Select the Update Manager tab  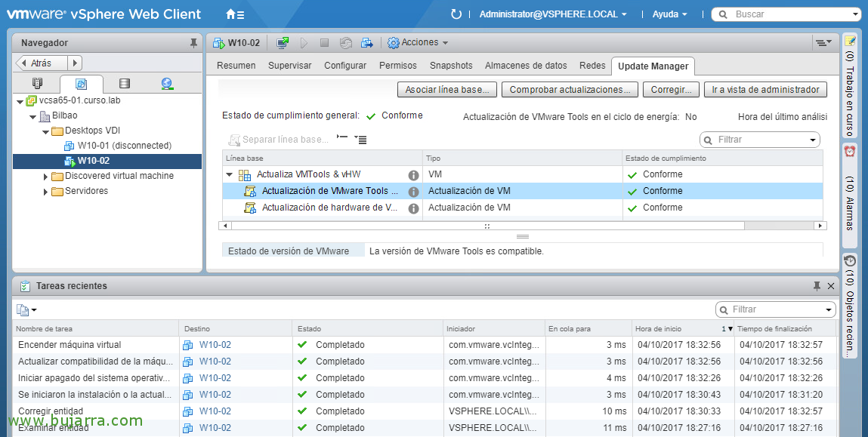[x=653, y=66]
